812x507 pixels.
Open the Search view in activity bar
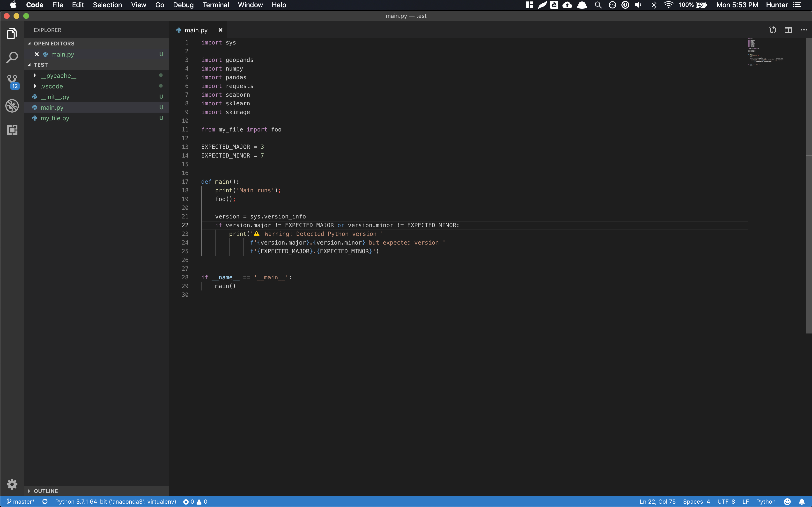12,57
